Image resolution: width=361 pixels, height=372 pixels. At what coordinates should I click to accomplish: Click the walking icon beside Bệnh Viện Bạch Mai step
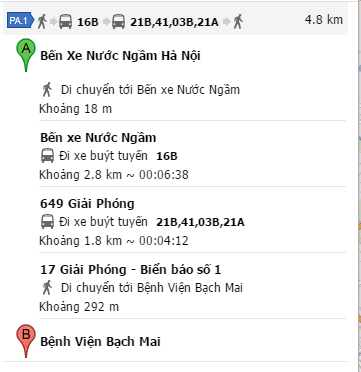click(47, 287)
